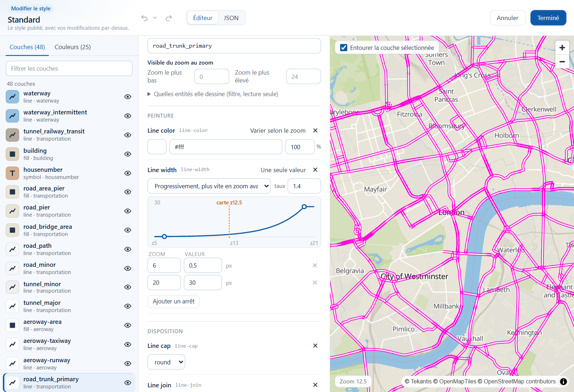Toggle visibility of tunnel_railway_transit layer

[128, 135]
